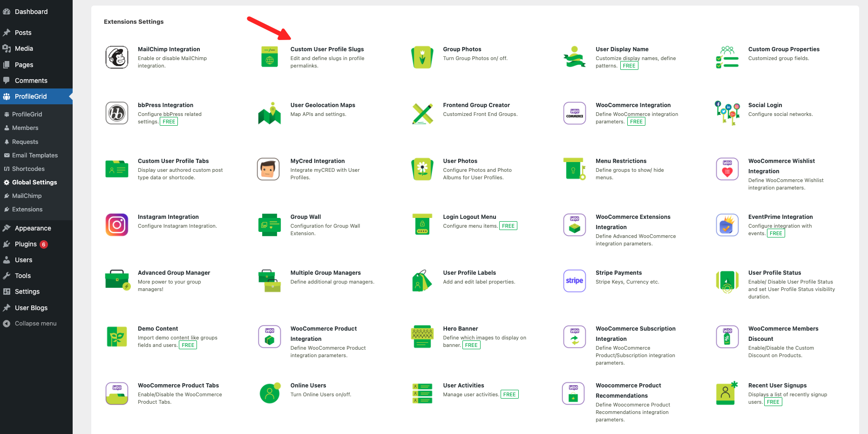Click FREE badge on Login Logout Menu
This screenshot has height=434, width=868.
click(x=508, y=226)
